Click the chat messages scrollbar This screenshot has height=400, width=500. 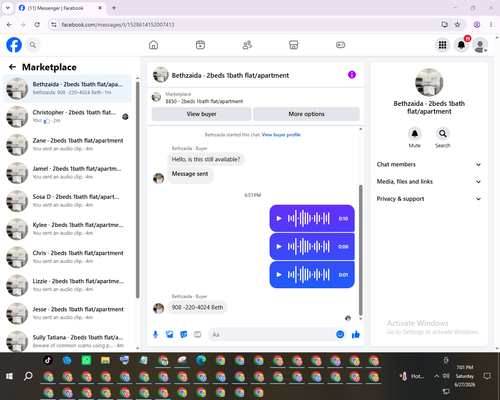[360, 250]
